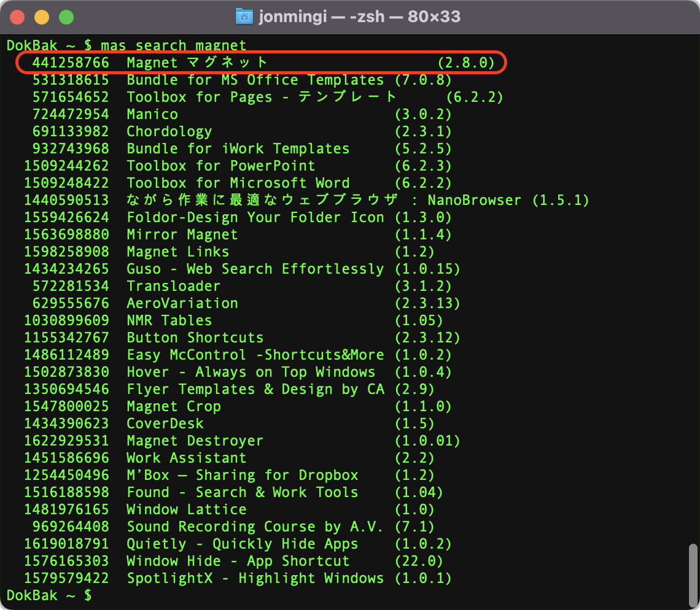Click version '(22.0)' of Window Hide
Screen dimensions: 700x610
(419, 561)
